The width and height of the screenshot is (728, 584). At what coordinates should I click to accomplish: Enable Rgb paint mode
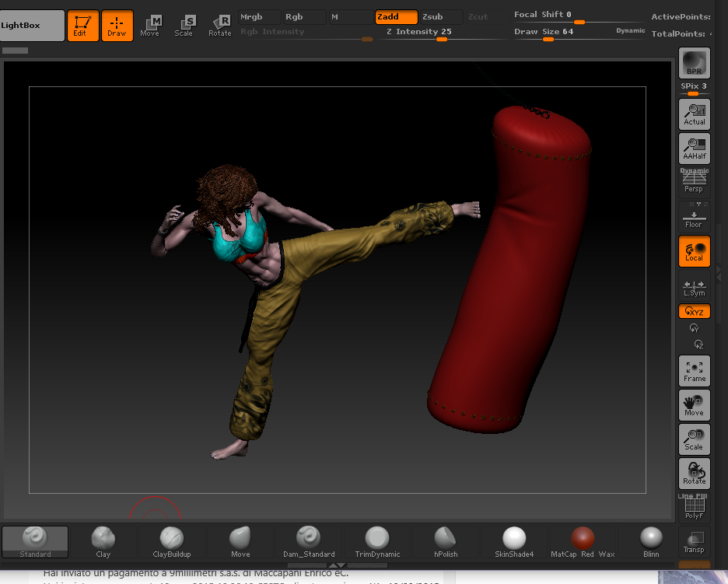click(x=304, y=16)
